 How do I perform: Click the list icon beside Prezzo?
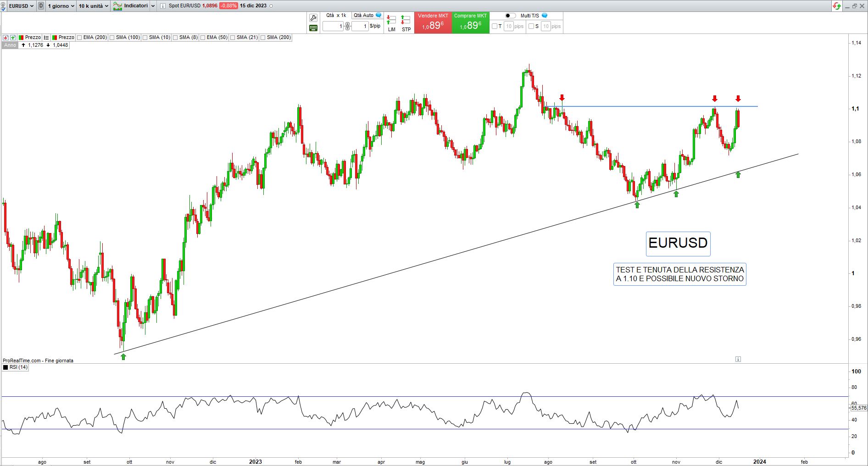(46, 38)
